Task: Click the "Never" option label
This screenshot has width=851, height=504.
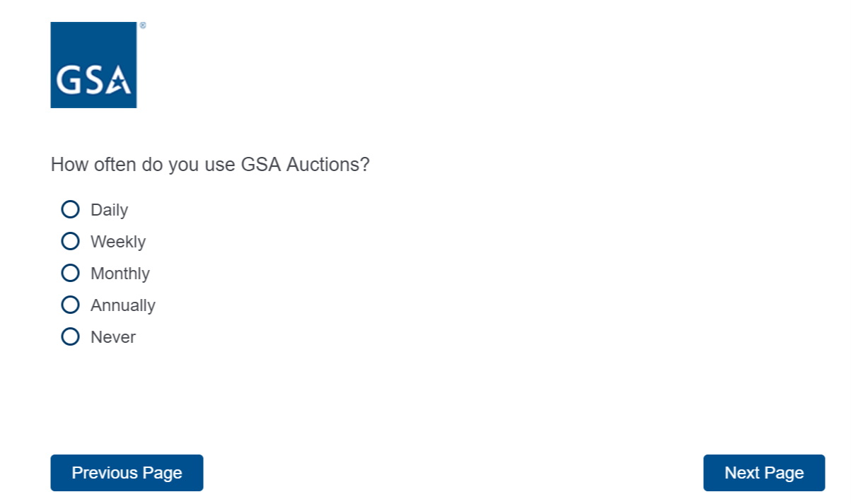Action: pos(113,337)
